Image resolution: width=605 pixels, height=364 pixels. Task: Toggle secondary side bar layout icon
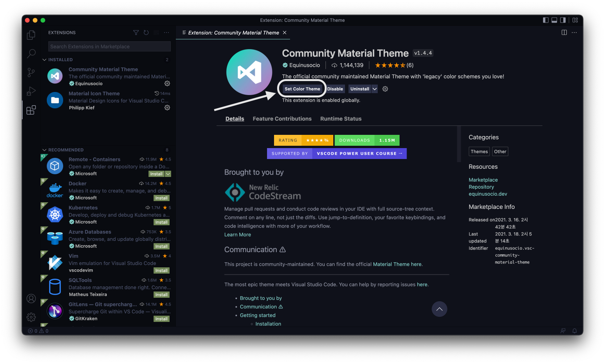[x=563, y=20]
